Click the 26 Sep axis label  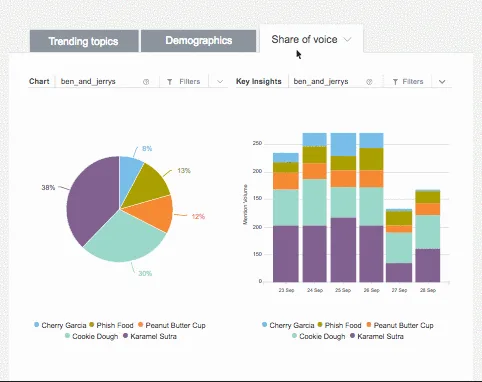(371, 290)
